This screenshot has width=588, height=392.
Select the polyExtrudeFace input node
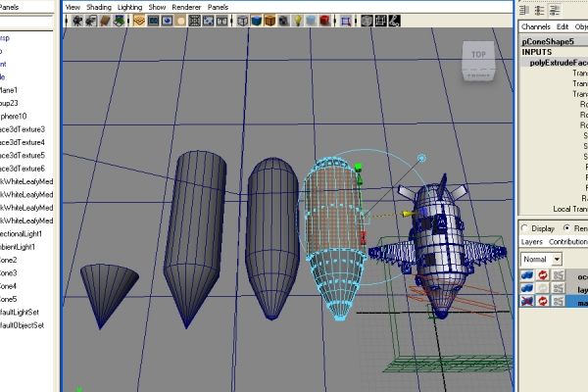click(x=559, y=63)
